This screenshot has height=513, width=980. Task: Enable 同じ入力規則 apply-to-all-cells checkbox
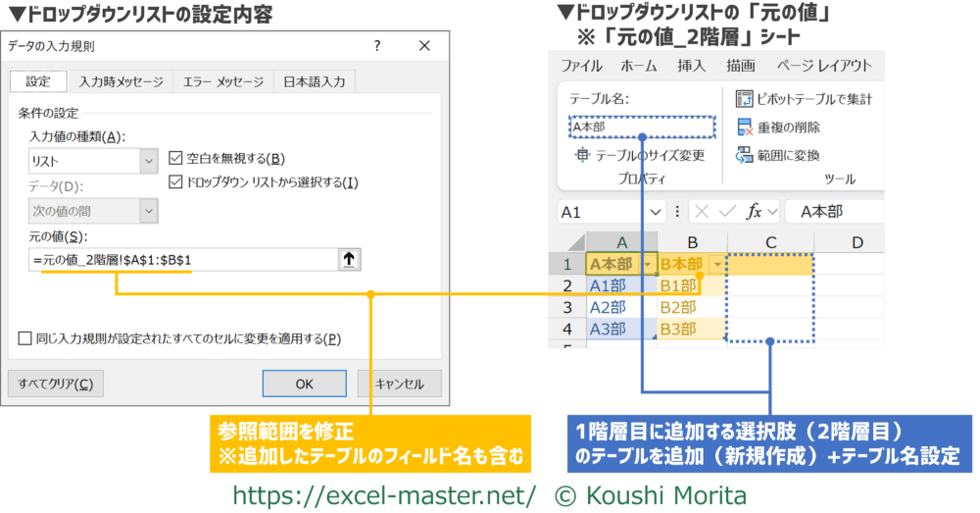25,338
